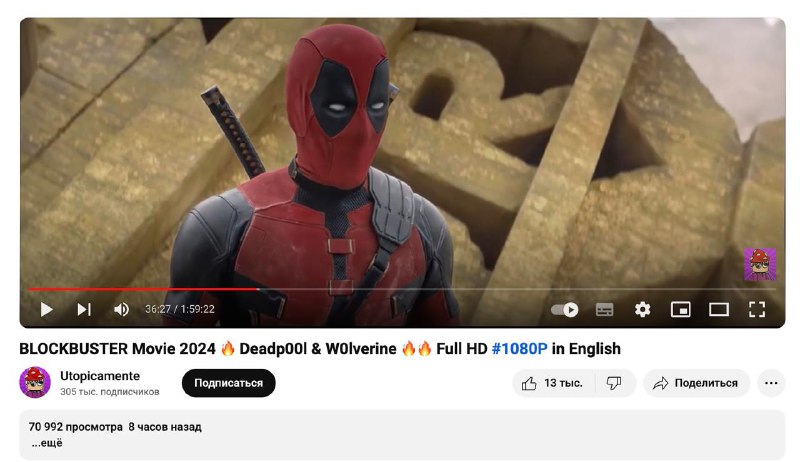Open the three-dot more actions menu
Screen dimensions: 800x462
(771, 383)
